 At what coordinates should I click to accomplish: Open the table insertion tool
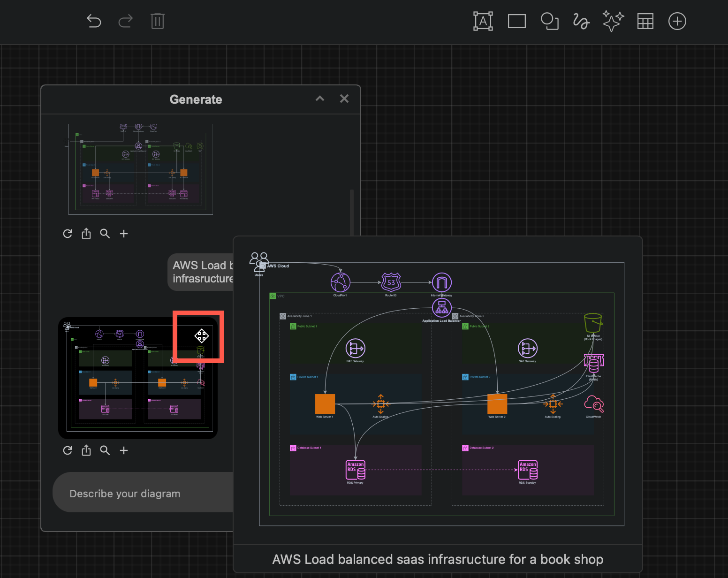pos(645,21)
